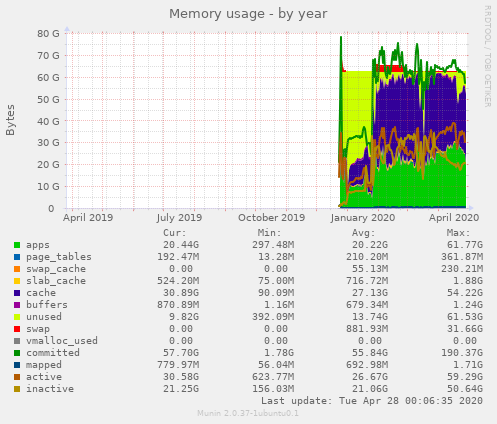Click the 'April 2019' x-axis label
497x424 pixels.
click(x=88, y=218)
